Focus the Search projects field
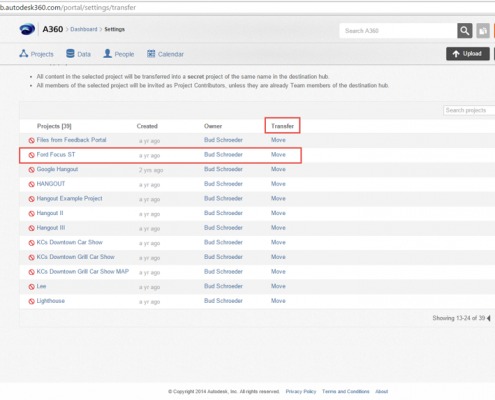The image size is (495, 400). click(x=469, y=110)
